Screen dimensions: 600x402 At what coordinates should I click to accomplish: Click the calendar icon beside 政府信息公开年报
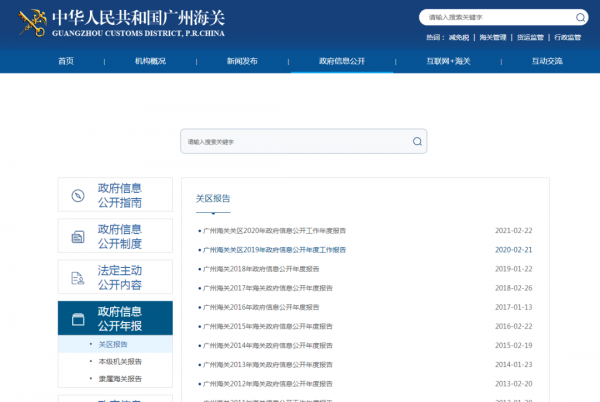click(77, 319)
